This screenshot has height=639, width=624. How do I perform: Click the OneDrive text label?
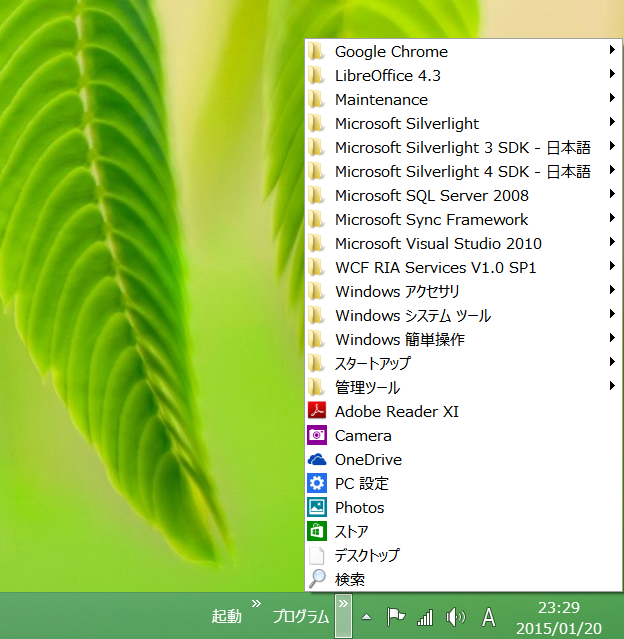(368, 459)
